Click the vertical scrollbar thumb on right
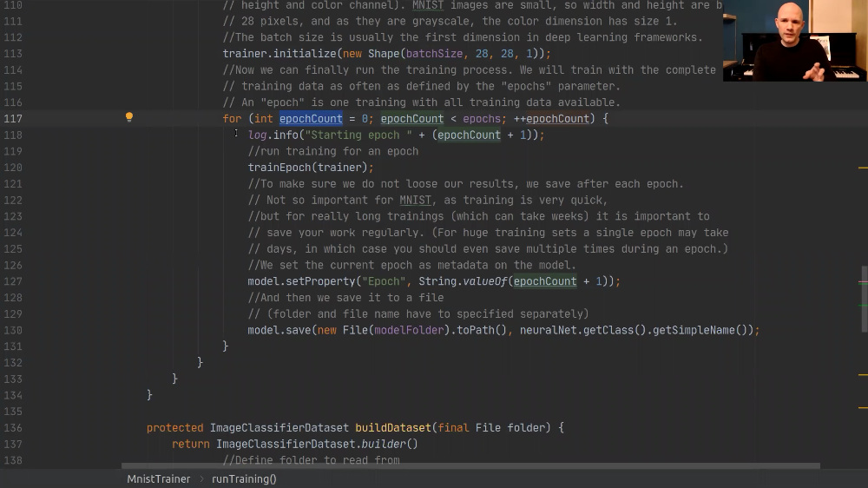 [864, 299]
